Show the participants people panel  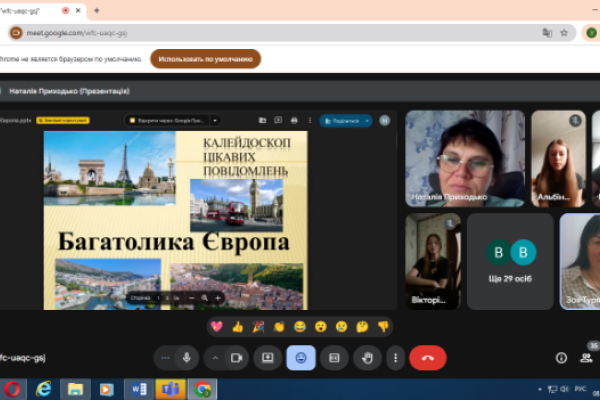585,357
